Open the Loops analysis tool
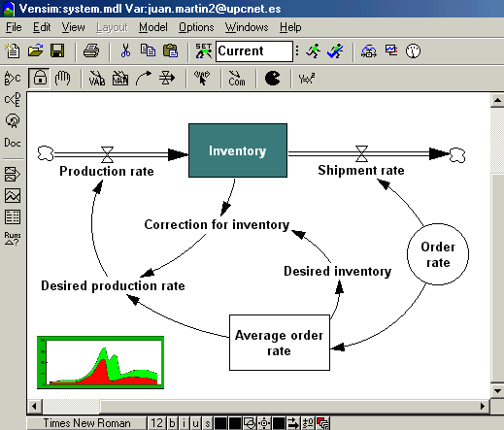Image resolution: width=504 pixels, height=430 pixels. click(x=13, y=121)
